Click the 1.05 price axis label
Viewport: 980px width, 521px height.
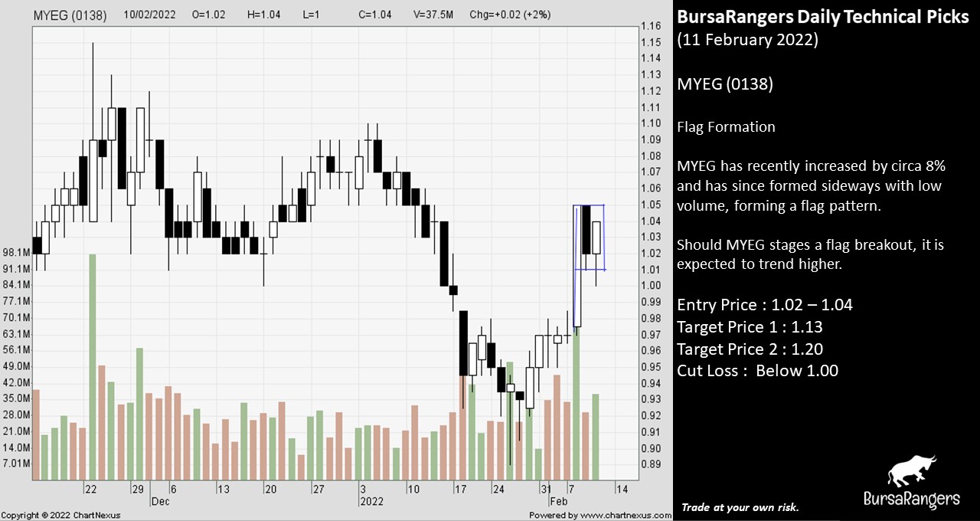pyautogui.click(x=652, y=205)
